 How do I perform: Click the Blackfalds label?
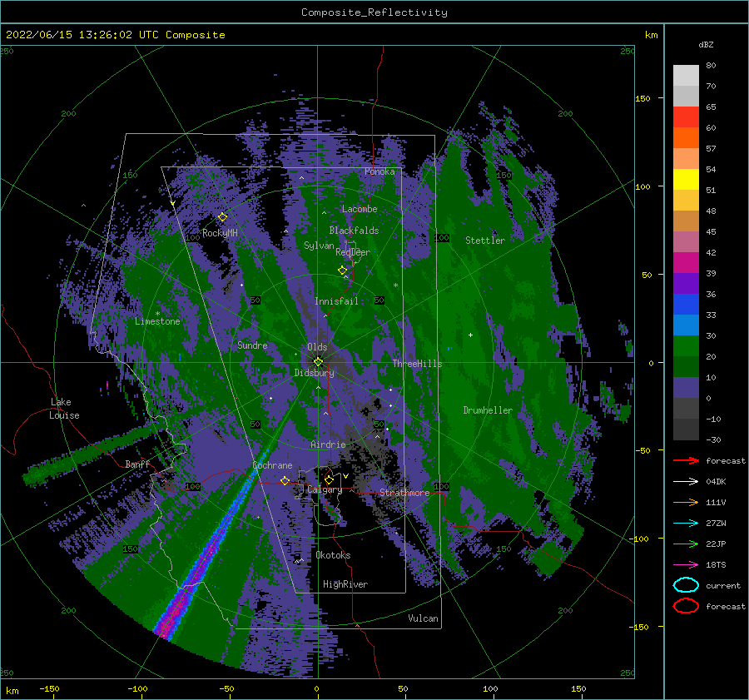coord(354,231)
